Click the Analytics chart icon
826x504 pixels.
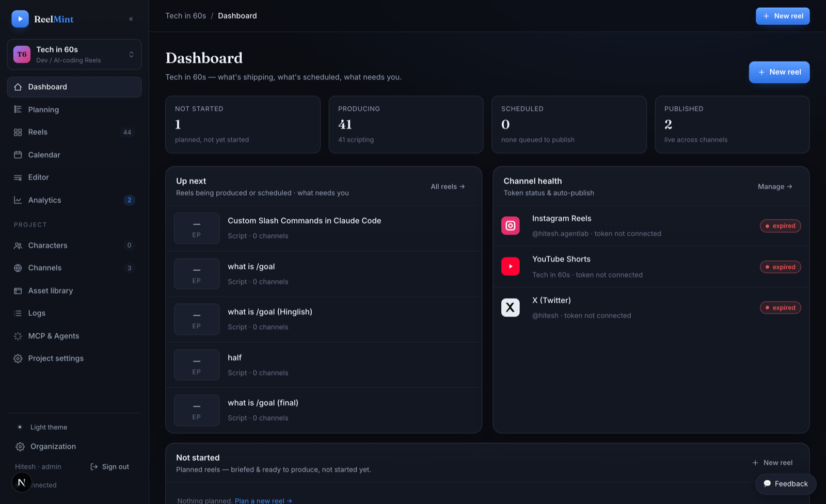click(18, 200)
